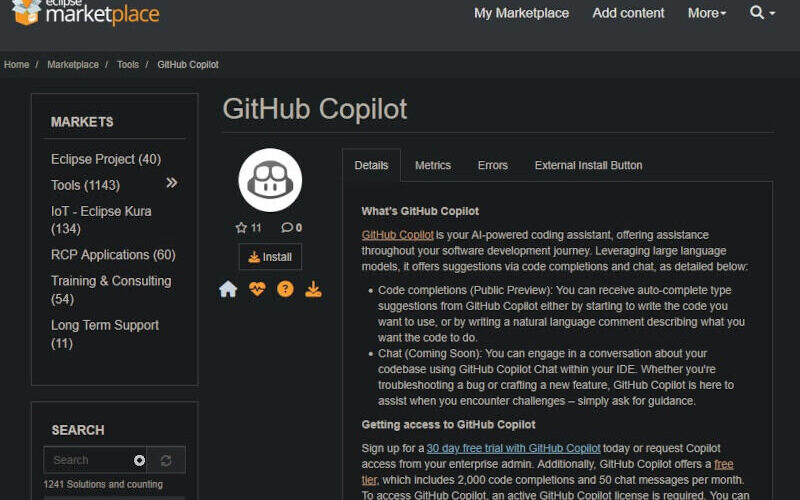The height and width of the screenshot is (500, 800).
Task: Click Getting access to GitHub Copilot heading
Action: pos(448,424)
